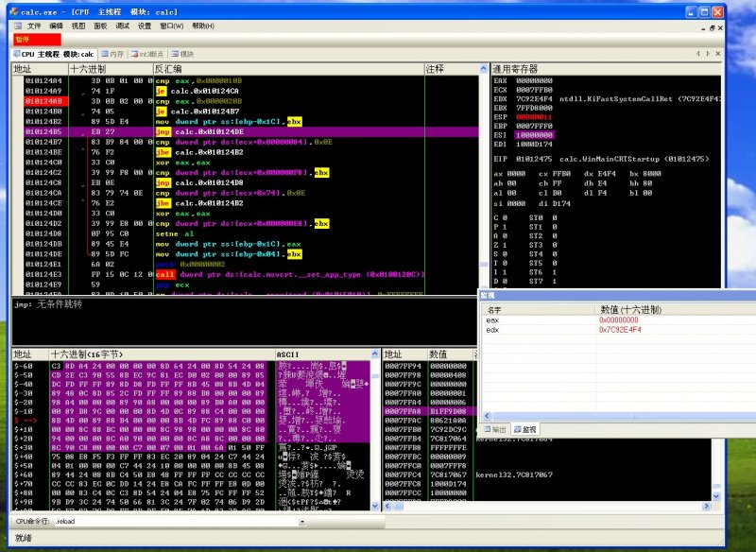Image resolution: width=756 pixels, height=552 pixels.
Task: Open the CPU命令行 command dropdown arrow
Action: [302, 522]
